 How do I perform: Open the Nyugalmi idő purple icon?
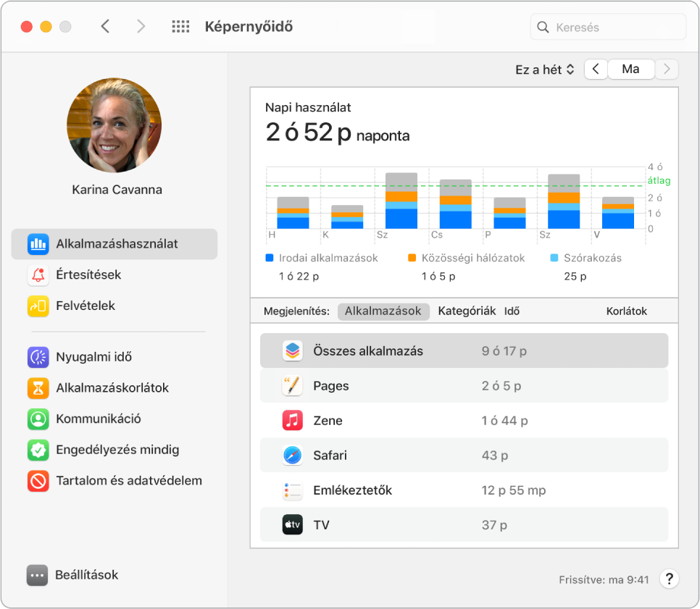point(38,358)
